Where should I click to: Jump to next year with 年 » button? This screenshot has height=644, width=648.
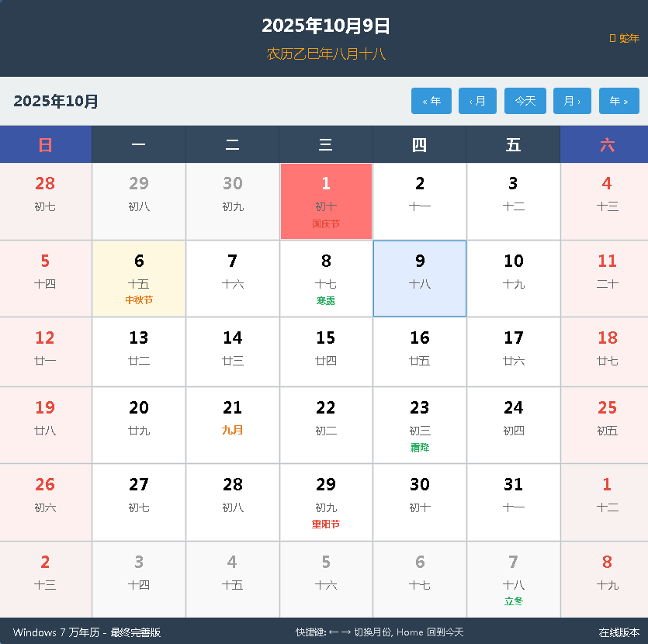619,101
